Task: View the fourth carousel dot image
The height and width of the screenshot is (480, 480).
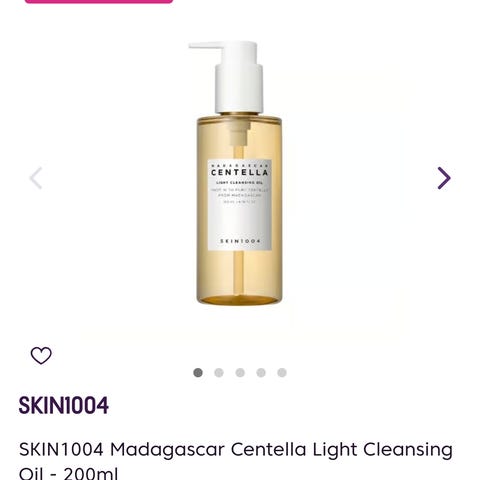Action: pyautogui.click(x=261, y=373)
